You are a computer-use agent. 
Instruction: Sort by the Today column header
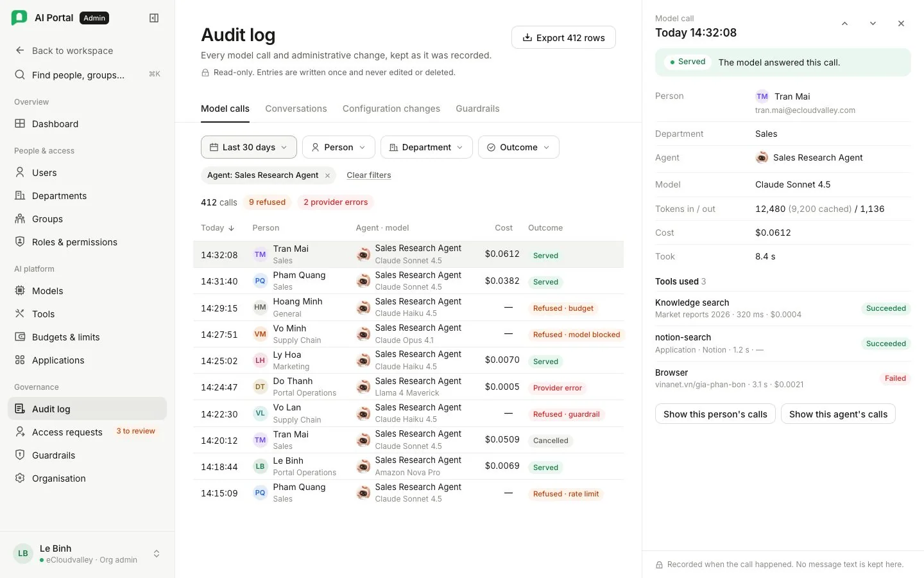(x=218, y=227)
